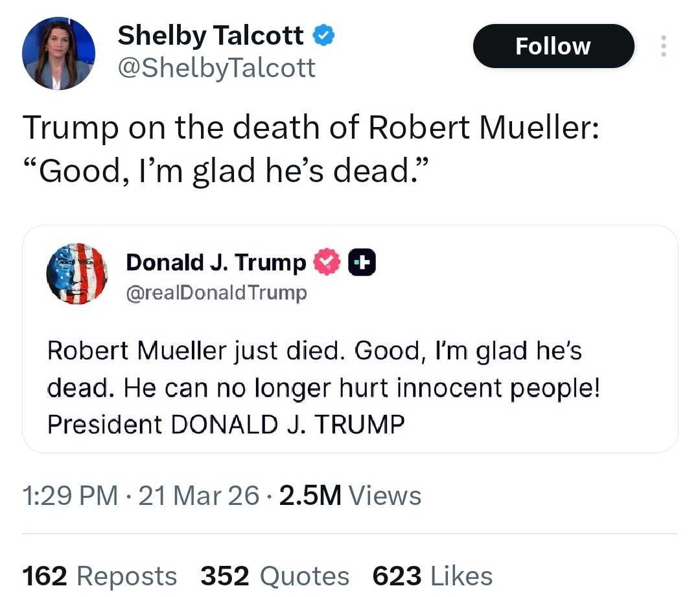Click the 1:29 PM timestamp

[x=70, y=496]
